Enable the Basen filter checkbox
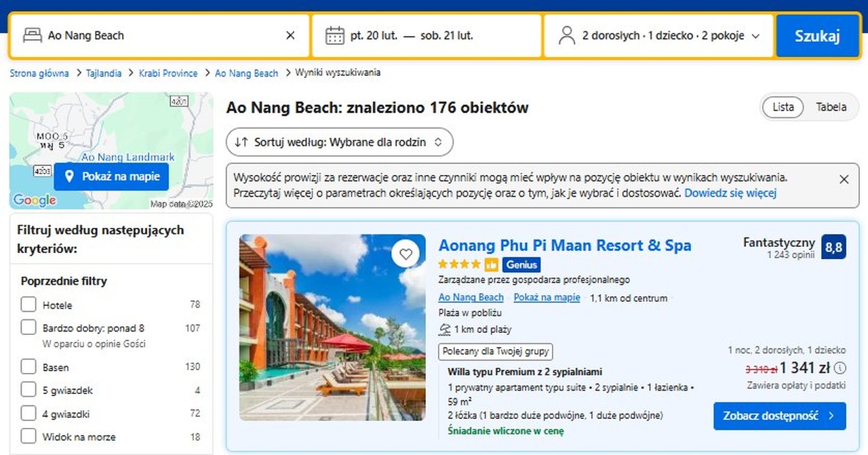Screen dimensions: 868x455 (x=28, y=367)
